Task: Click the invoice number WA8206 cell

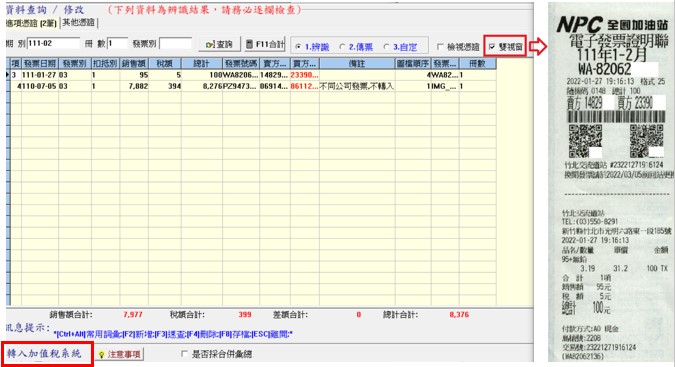Action: (241, 75)
